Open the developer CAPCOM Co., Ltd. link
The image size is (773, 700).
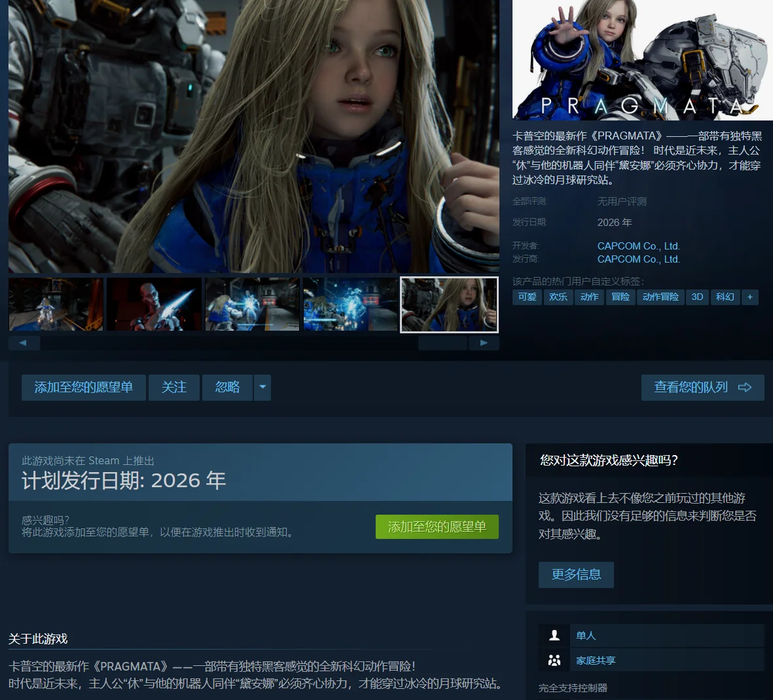(638, 246)
